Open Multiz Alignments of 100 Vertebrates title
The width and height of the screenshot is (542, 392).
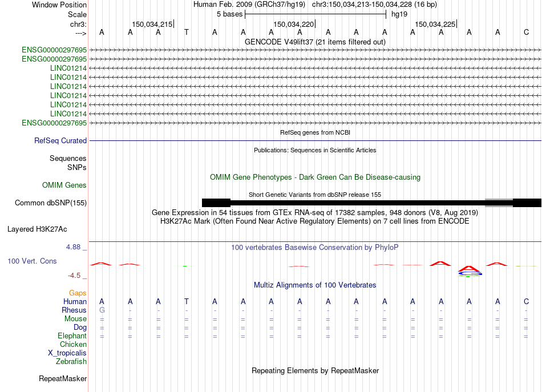point(315,285)
